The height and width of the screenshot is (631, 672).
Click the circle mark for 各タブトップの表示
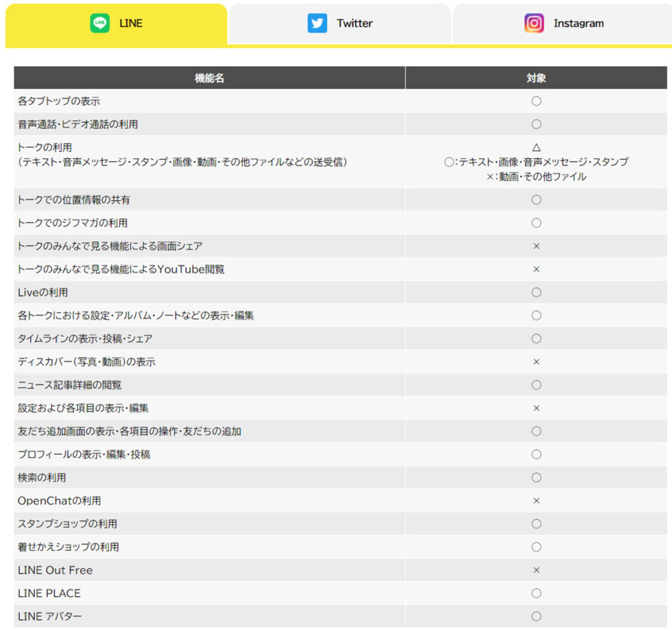pyautogui.click(x=536, y=101)
